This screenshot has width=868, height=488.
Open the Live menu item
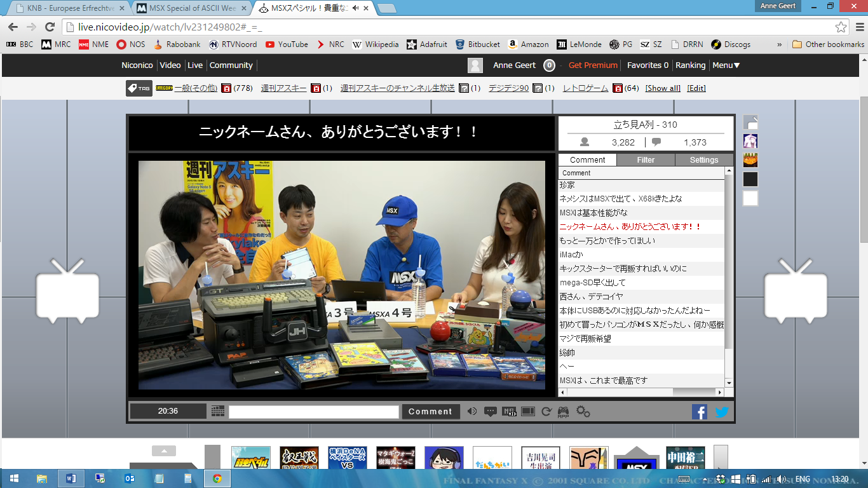coord(195,65)
